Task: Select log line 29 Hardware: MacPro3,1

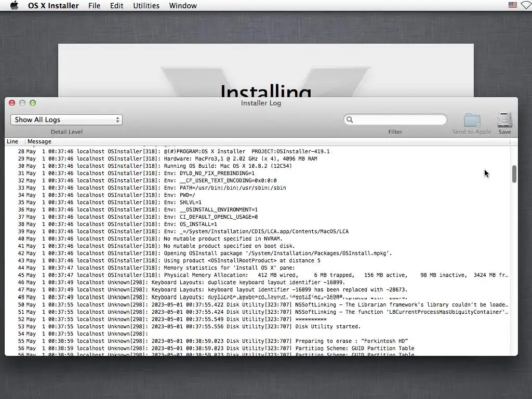Action: [x=257, y=158]
